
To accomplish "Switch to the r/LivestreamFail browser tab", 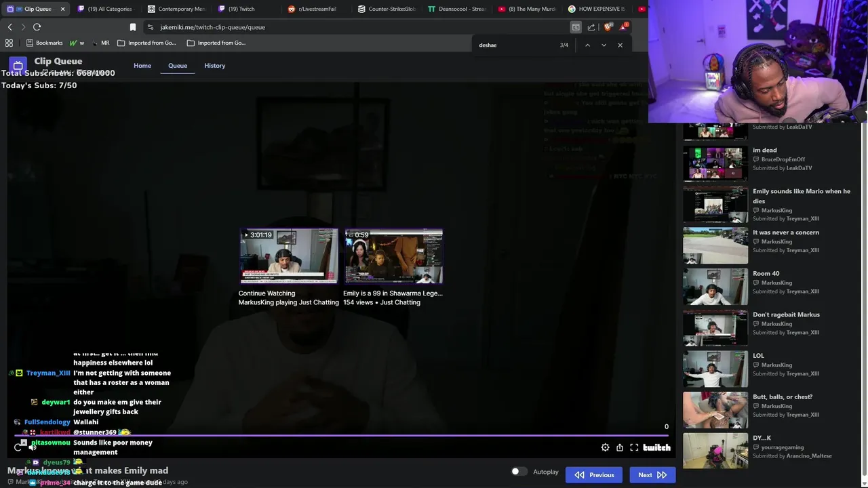I will [317, 9].
